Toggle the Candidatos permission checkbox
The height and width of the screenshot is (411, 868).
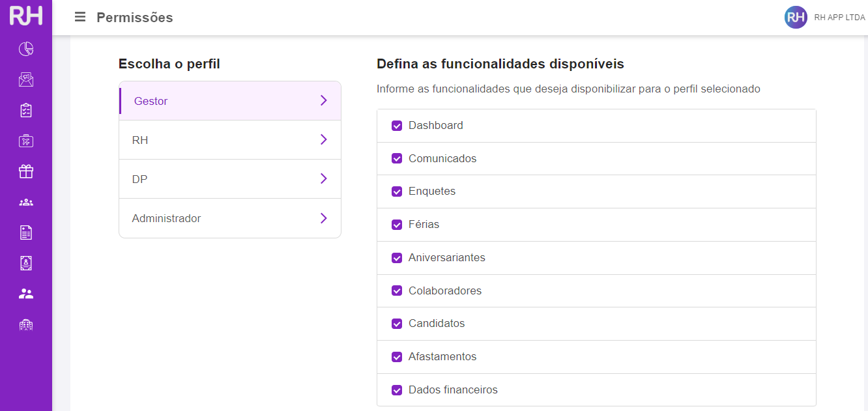tap(397, 324)
